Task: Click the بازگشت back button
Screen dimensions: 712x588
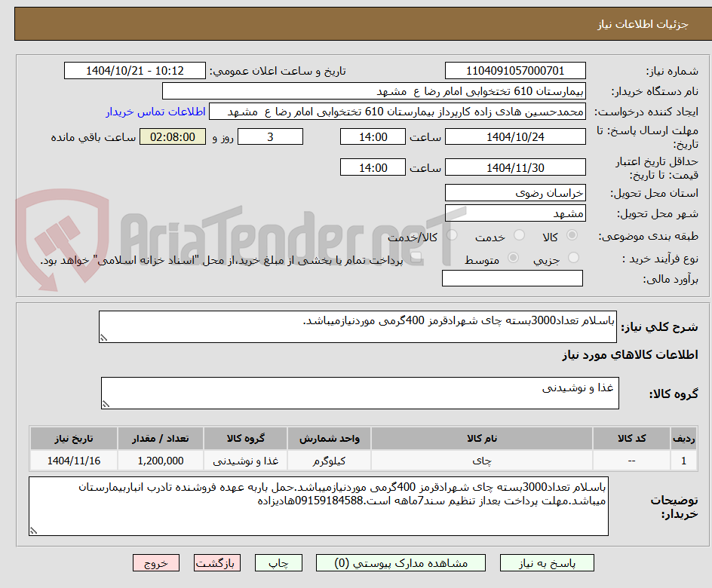Action: [217, 563]
